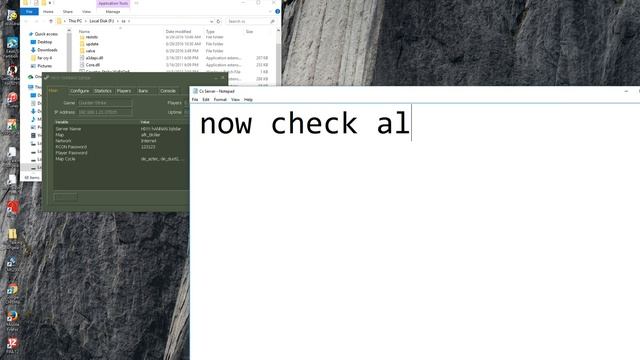The width and height of the screenshot is (640, 360).
Task: Open the Help menu in Notepad
Action: (x=248, y=100)
